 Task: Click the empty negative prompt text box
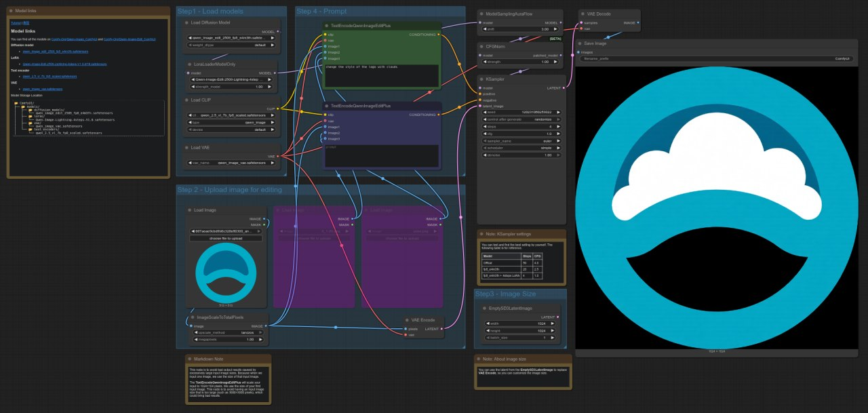(x=382, y=155)
